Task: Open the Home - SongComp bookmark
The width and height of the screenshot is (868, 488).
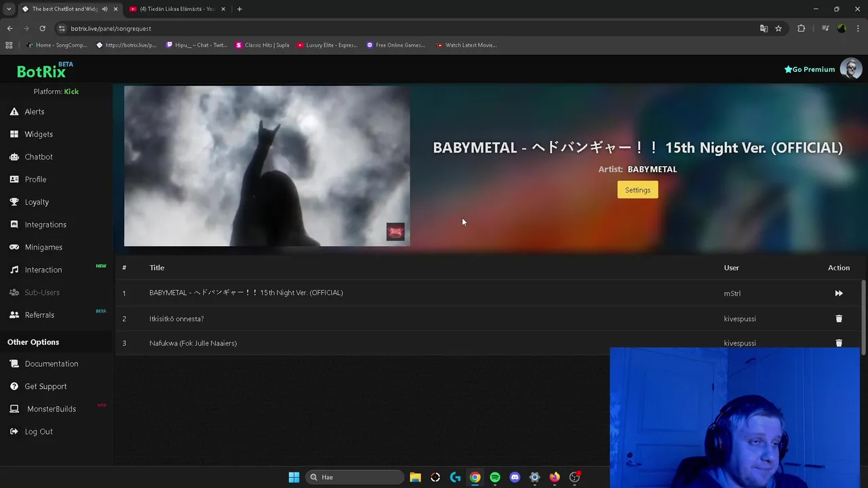Action: pyautogui.click(x=56, y=45)
